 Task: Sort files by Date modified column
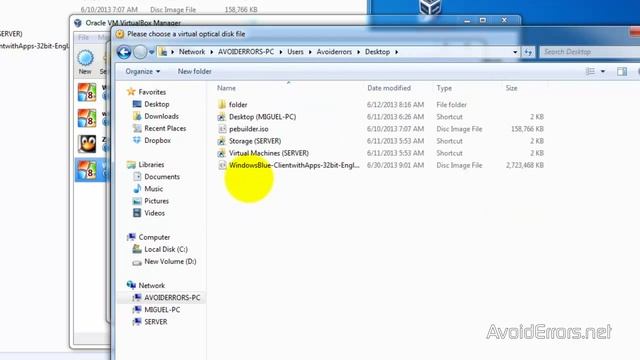(x=389, y=88)
